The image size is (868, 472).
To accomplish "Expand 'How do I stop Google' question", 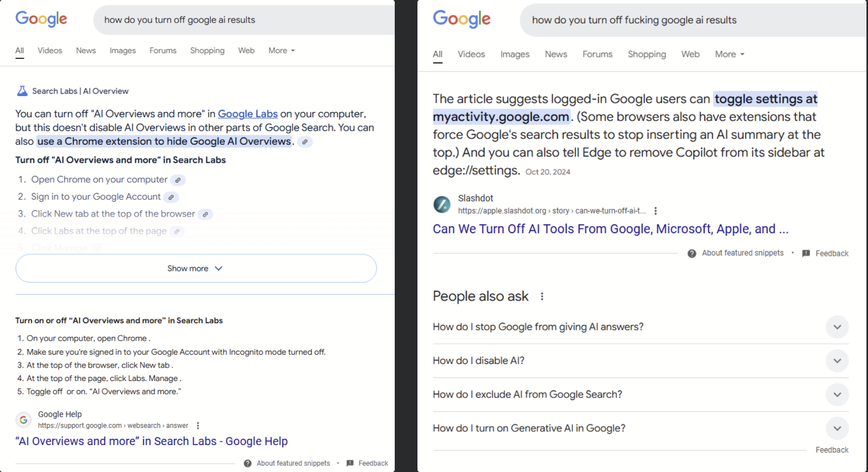I will 837,327.
